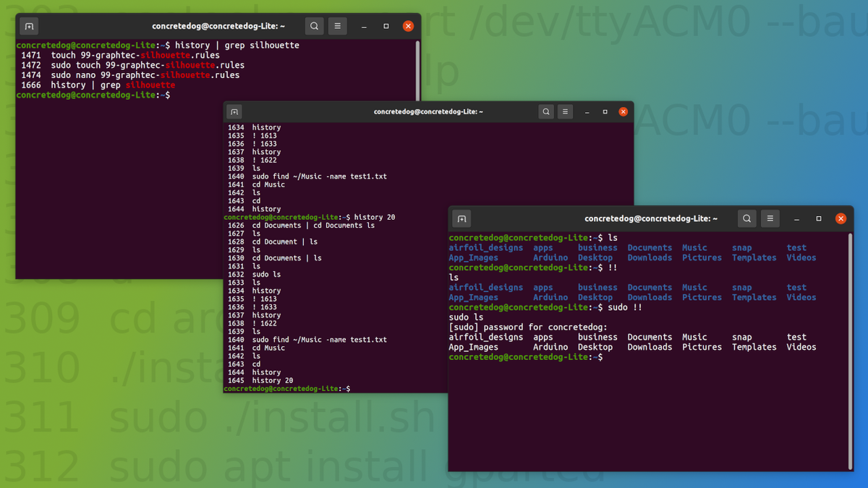Click the search icon in the grep silhouette terminal
Screen dimensions: 868x488
[314, 26]
